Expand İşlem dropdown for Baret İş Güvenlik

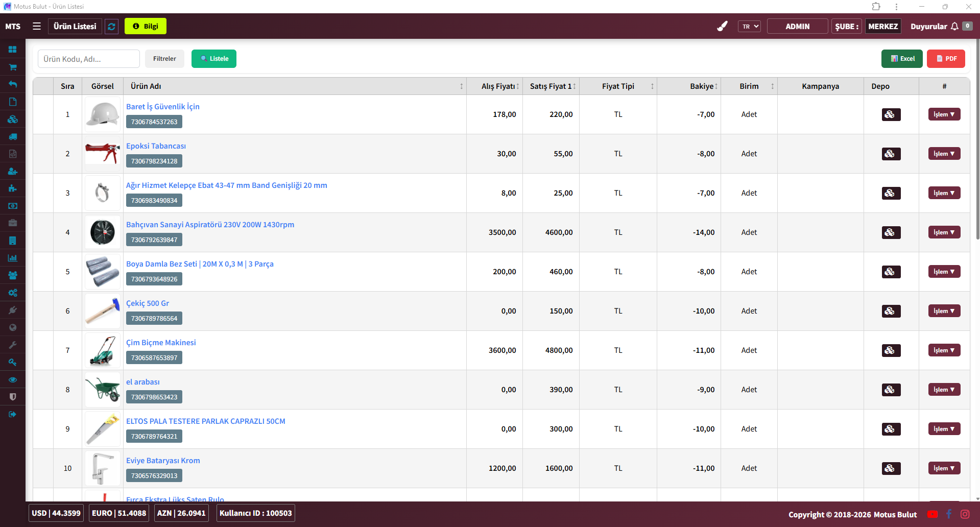944,114
